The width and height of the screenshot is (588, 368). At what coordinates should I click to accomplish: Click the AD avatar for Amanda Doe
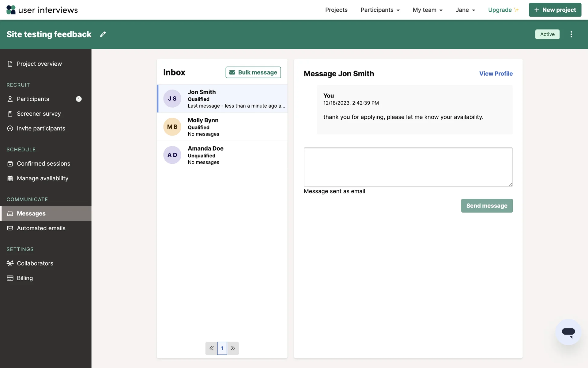(172, 155)
